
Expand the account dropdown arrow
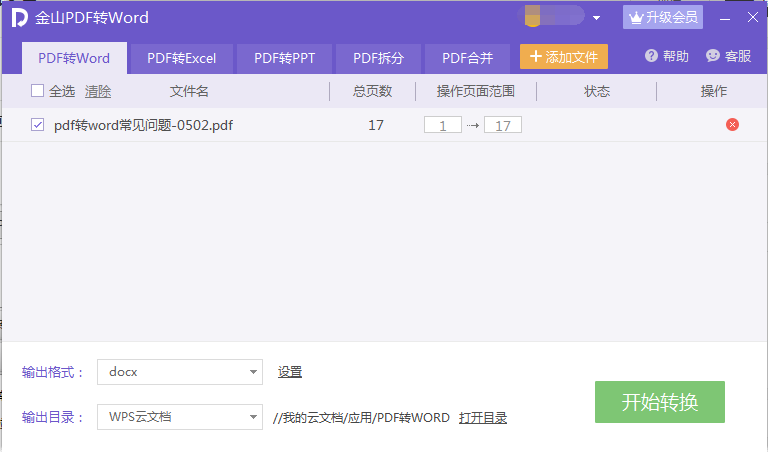[x=596, y=18]
